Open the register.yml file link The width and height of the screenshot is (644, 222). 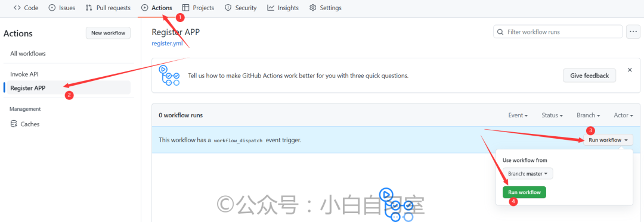click(167, 43)
